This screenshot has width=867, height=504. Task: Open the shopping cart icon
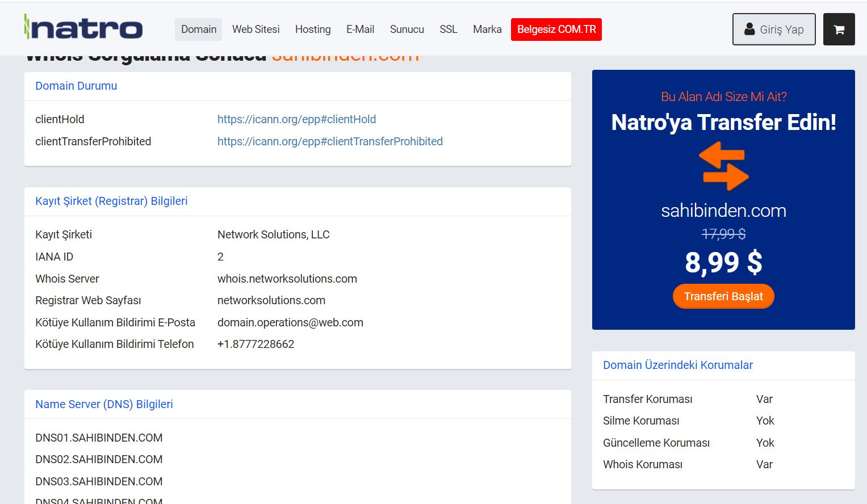(839, 30)
